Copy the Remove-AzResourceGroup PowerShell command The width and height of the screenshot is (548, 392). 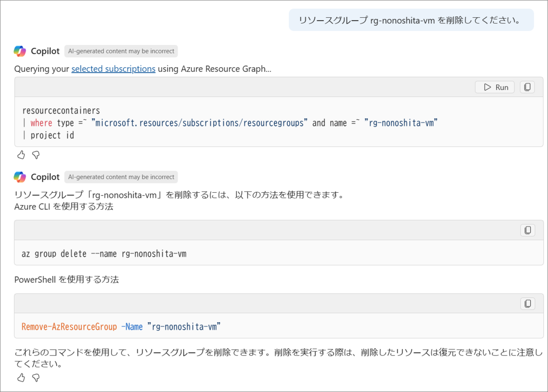527,303
